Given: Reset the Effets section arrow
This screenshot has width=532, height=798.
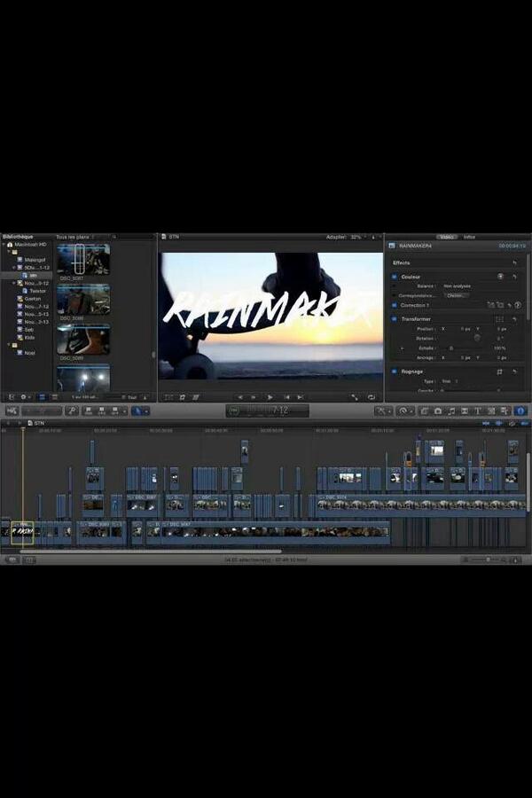Looking at the screenshot, I should click(515, 263).
